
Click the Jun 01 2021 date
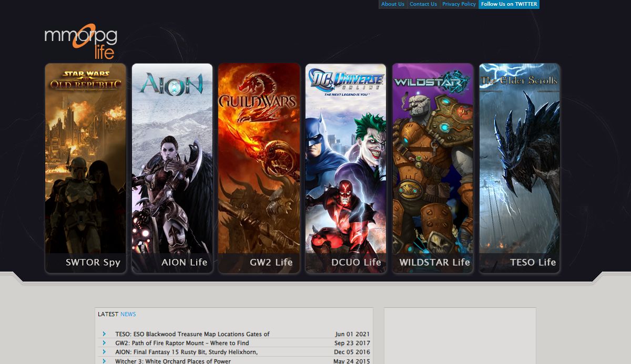coord(352,334)
